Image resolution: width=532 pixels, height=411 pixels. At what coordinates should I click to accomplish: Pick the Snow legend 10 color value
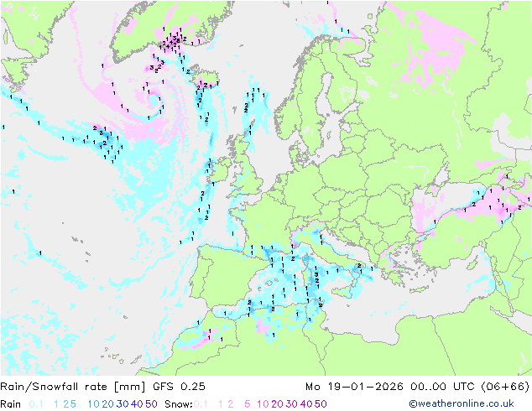point(263,404)
